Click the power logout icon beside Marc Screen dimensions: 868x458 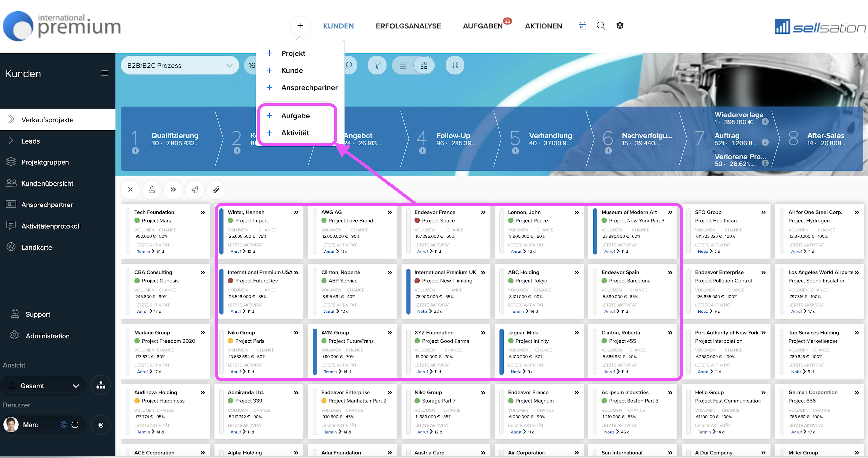pos(75,425)
